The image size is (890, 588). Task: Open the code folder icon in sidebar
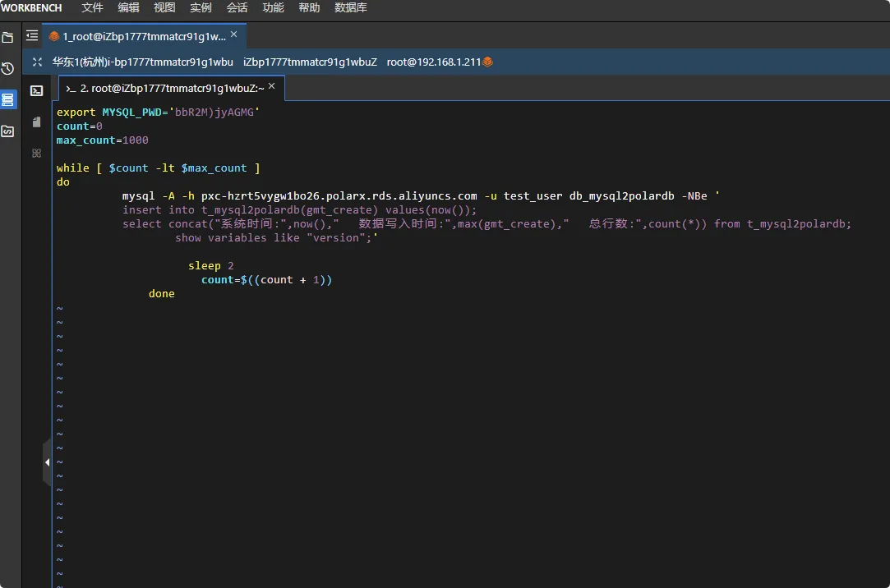tap(7, 131)
